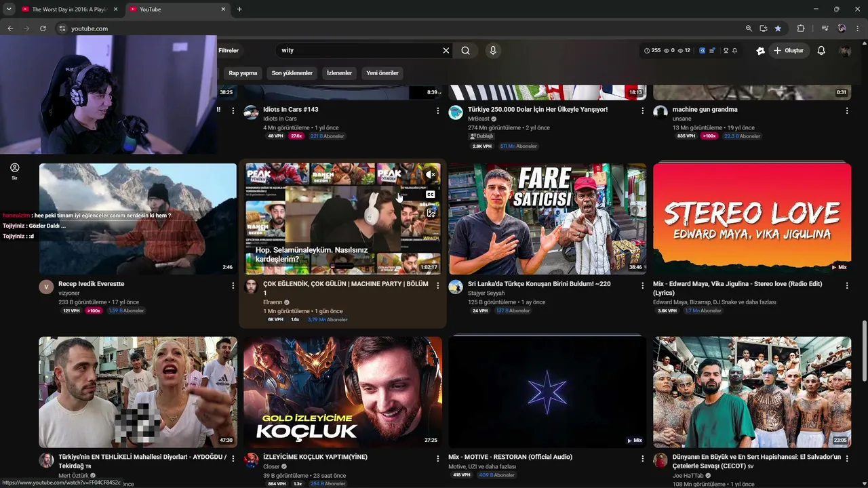Image resolution: width=868 pixels, height=488 pixels.
Task: Click the sparkle icon left of Oluştur
Action: click(761, 51)
